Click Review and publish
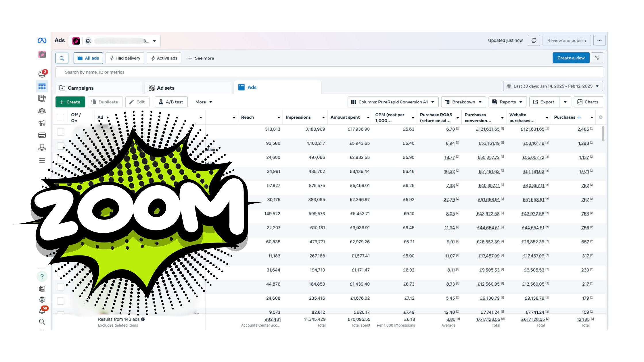The width and height of the screenshot is (644, 362). point(566,41)
